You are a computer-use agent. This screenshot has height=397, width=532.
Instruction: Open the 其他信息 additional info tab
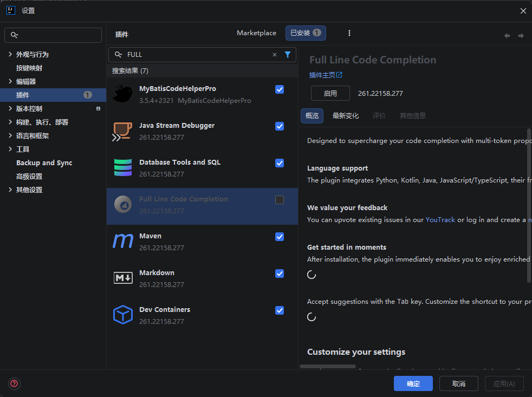413,116
